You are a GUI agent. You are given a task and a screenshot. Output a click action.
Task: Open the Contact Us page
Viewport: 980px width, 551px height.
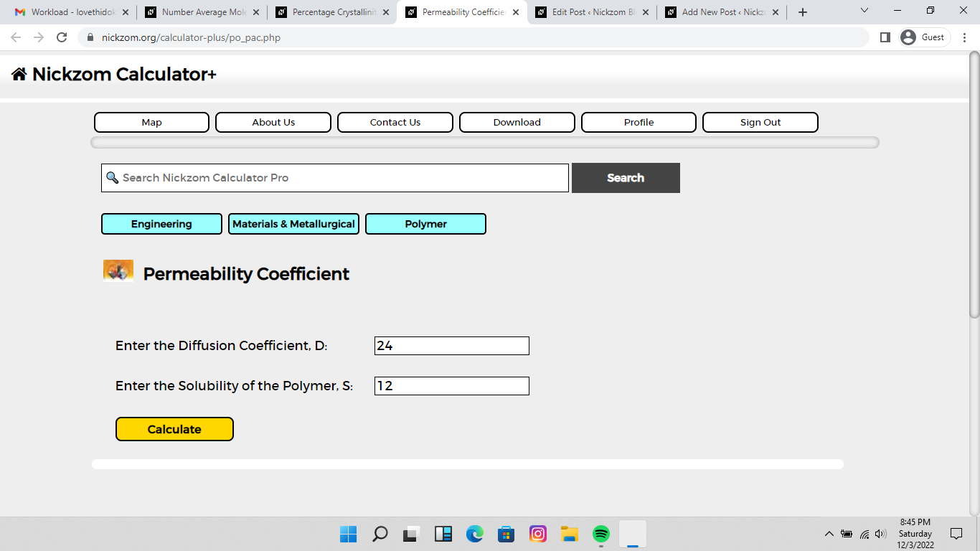(x=395, y=122)
